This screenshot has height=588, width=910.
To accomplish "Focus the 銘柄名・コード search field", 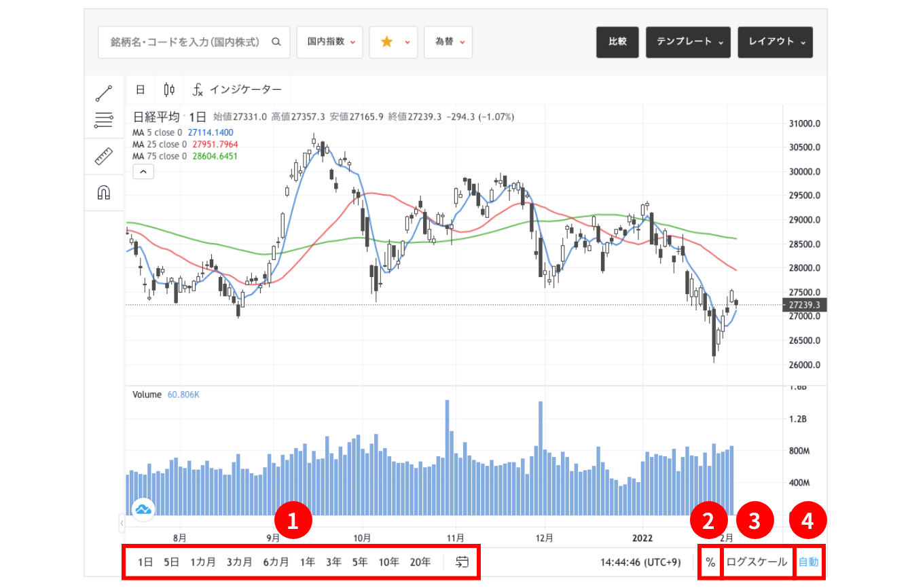I will click(x=194, y=41).
